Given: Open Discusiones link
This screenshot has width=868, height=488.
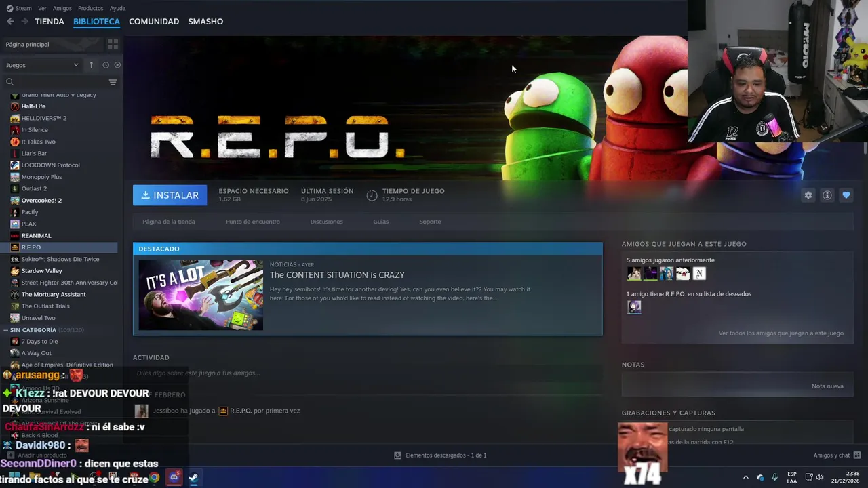Looking at the screenshot, I should pos(326,222).
